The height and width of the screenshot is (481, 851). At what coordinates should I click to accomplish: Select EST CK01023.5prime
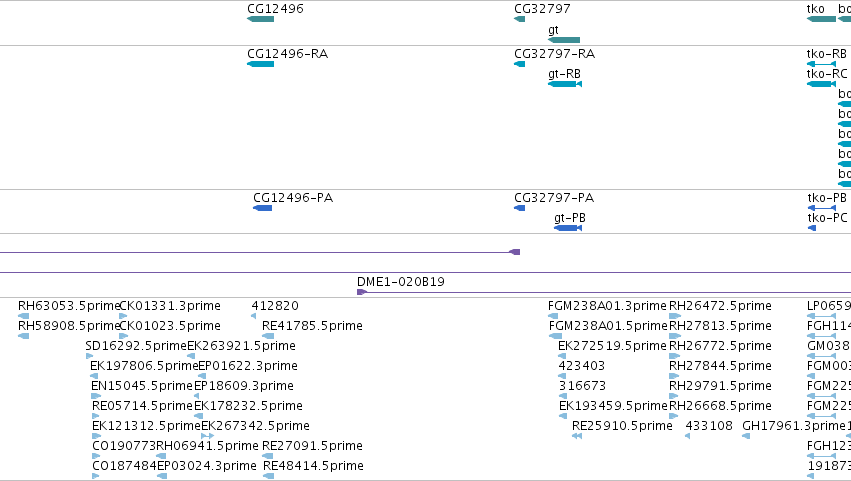[x=170, y=326]
